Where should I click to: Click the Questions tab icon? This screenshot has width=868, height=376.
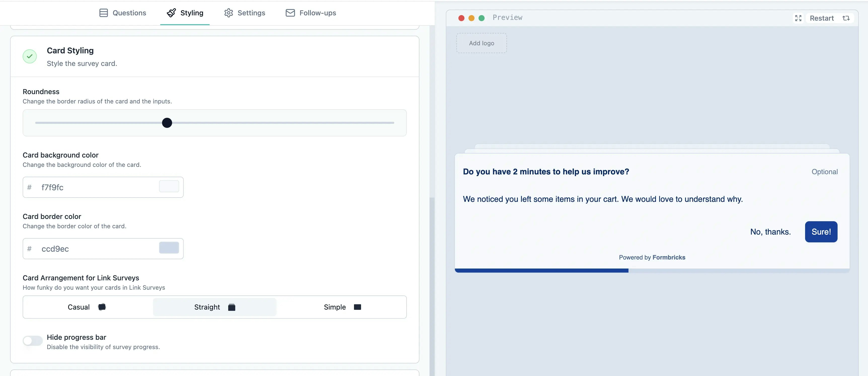tap(103, 13)
